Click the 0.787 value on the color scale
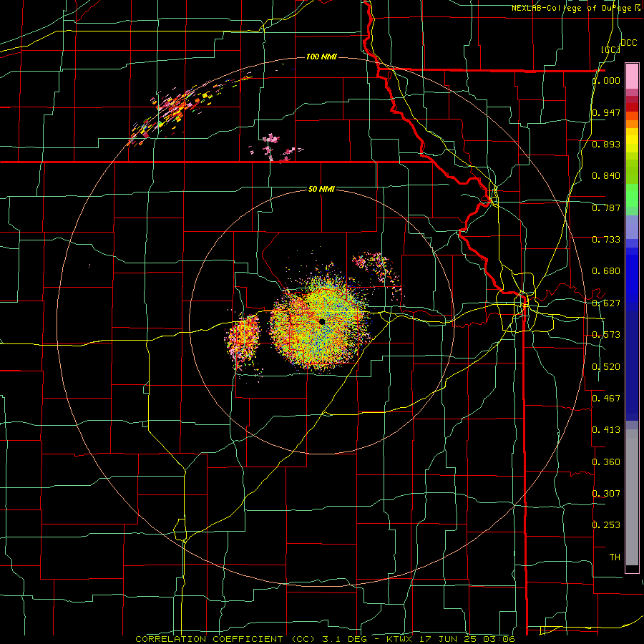 (606, 208)
